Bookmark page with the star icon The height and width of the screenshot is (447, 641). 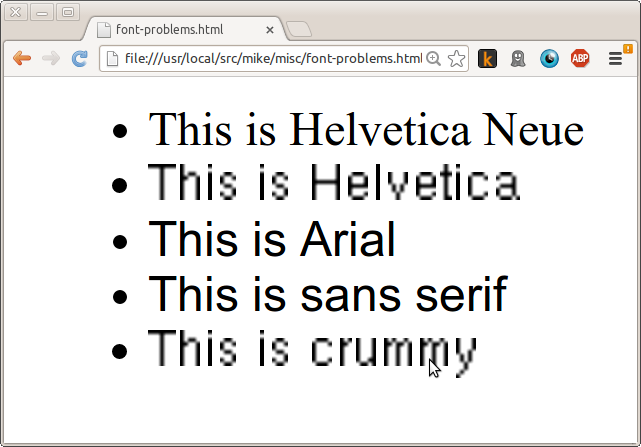(x=456, y=59)
